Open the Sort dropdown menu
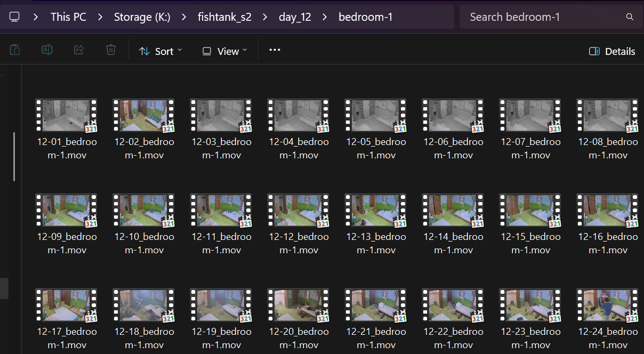The image size is (644, 354). pos(160,51)
